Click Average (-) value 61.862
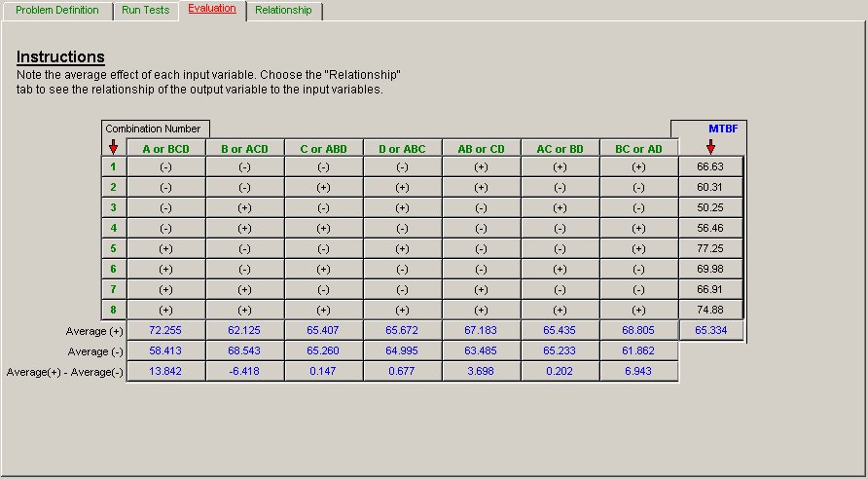Image resolution: width=868 pixels, height=479 pixels. pos(638,351)
